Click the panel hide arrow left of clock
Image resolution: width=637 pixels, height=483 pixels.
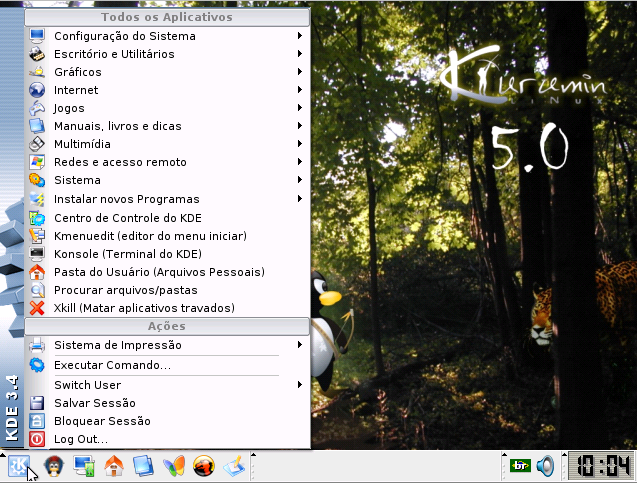(x=564, y=454)
